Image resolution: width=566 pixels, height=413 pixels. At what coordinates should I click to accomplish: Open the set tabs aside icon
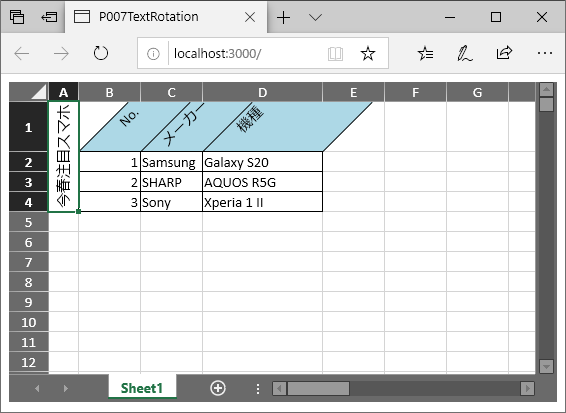pyautogui.click(x=49, y=17)
